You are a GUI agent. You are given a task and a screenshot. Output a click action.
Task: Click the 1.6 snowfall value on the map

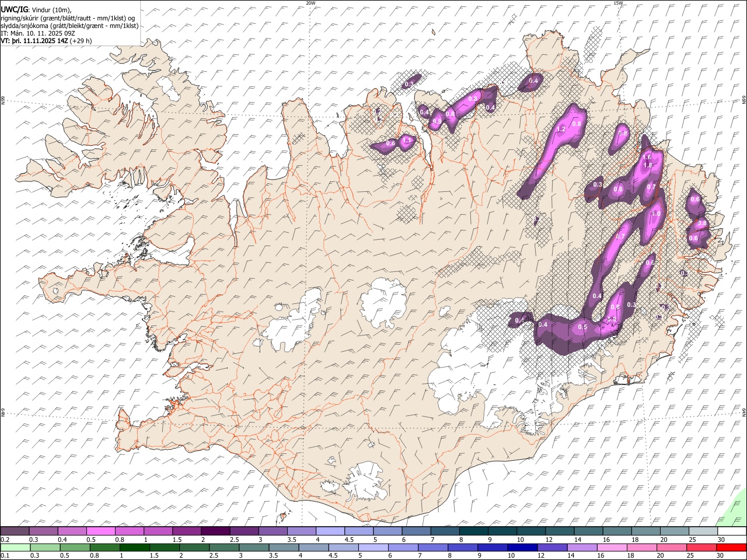coord(647,157)
